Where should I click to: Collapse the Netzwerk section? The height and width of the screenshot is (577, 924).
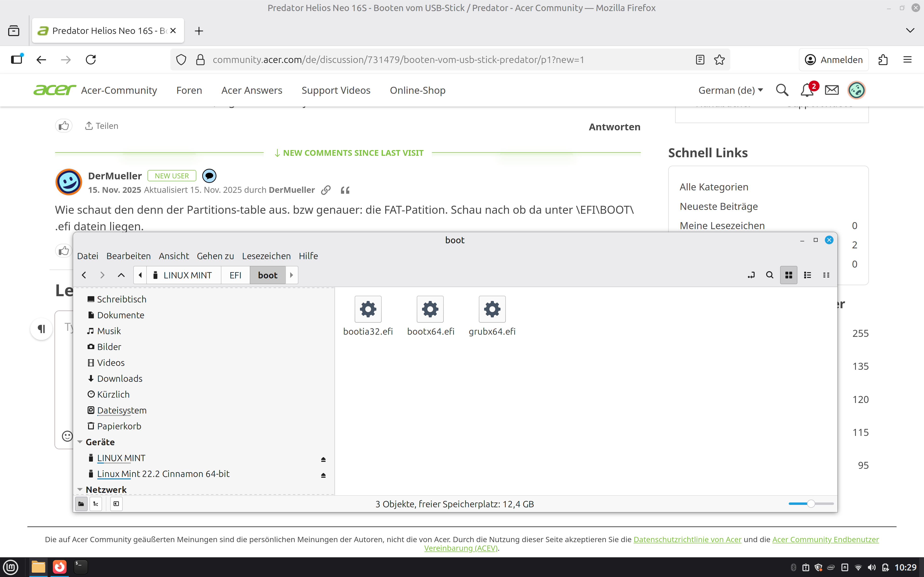[x=80, y=489]
